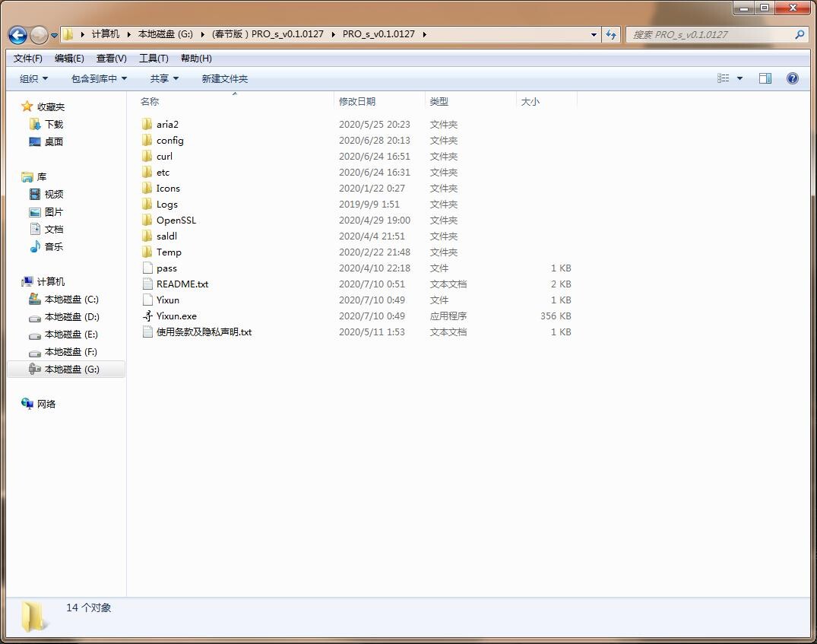Click the New Folder (新建文件夹) button
The image size is (817, 644).
point(224,78)
